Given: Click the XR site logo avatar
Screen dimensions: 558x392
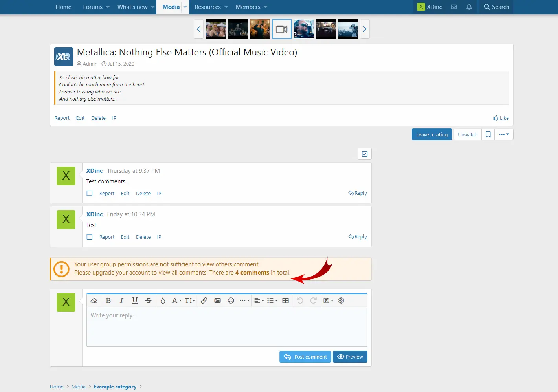Looking at the screenshot, I should 64,57.
